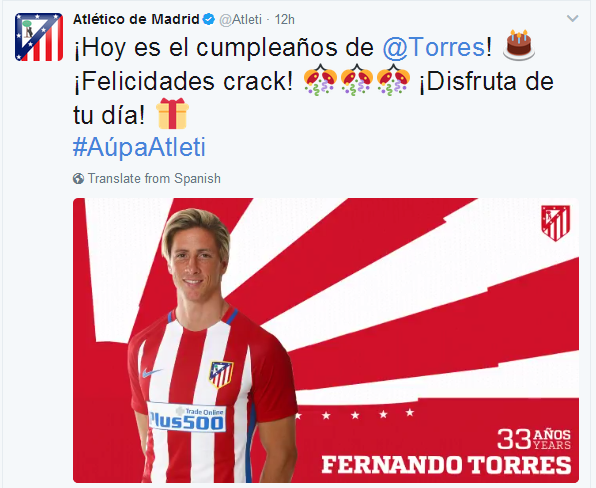Click Translate from Spanish
The height and width of the screenshot is (488, 596).
154,178
